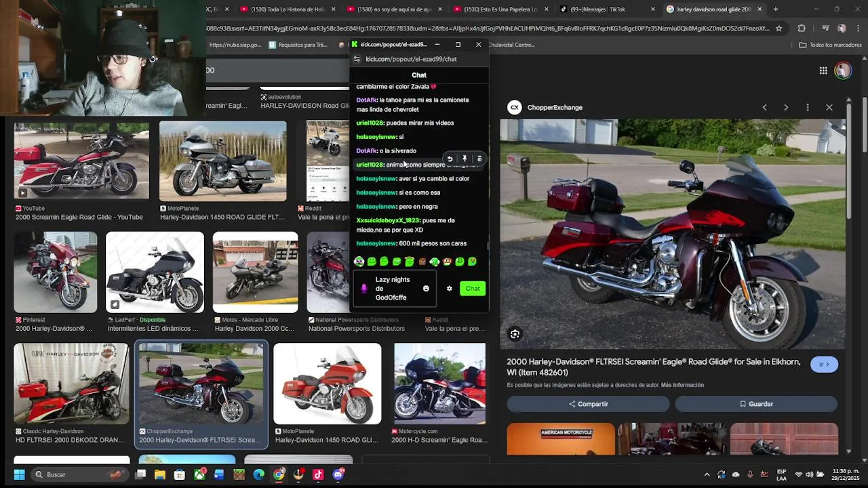Viewport: 868px width, 488px height.
Task: Open the Pinterest 2000 Harley-Davidson thumbnail
Action: 56,272
